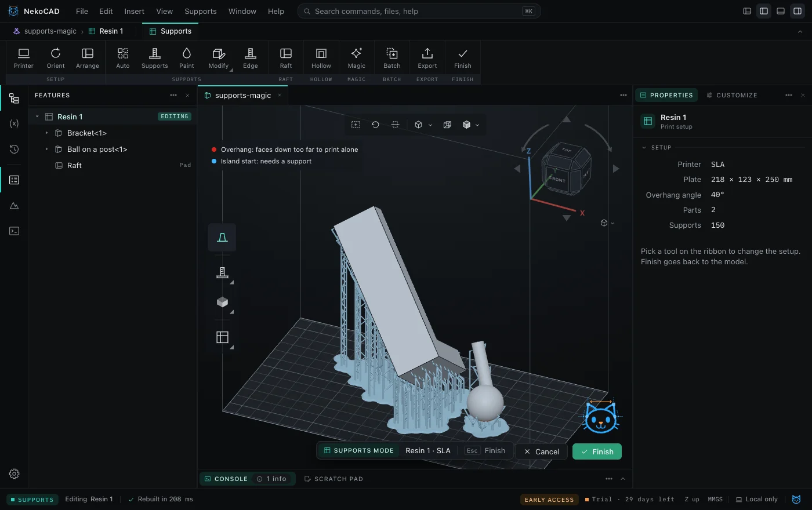Click the FRONT face of view cube
Image resolution: width=812 pixels, height=510 pixels.
(x=558, y=179)
